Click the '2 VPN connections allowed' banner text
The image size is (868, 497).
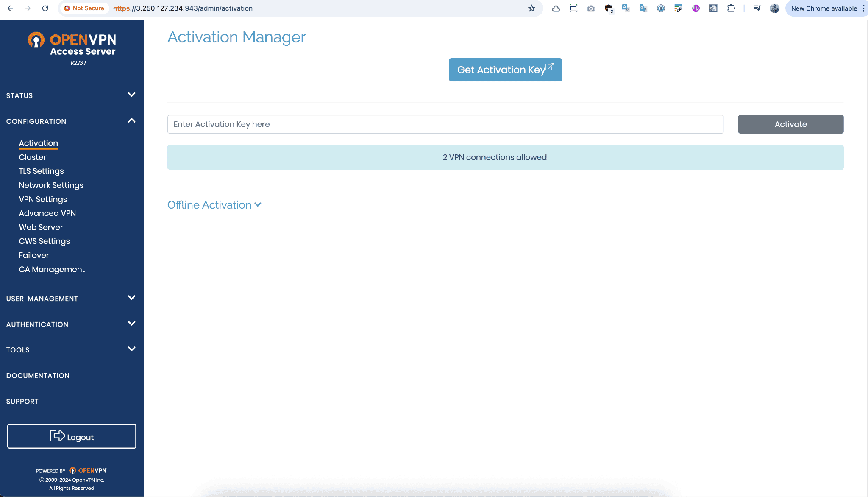point(495,157)
